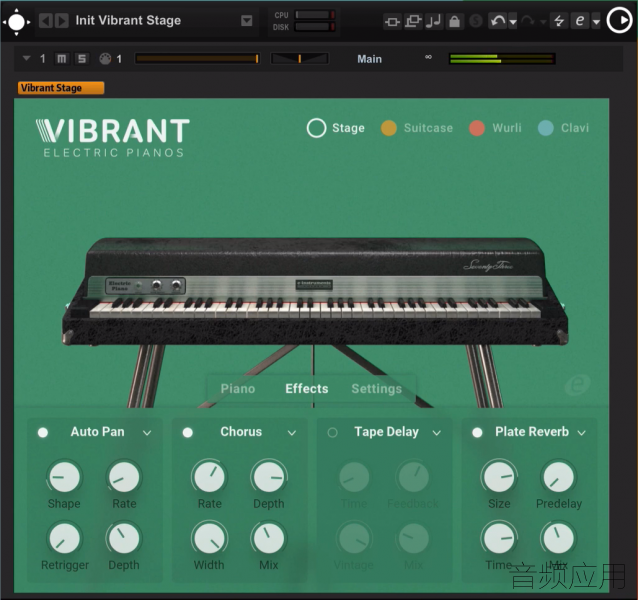Image resolution: width=638 pixels, height=600 pixels.
Task: Click the circular play button top right
Action: coord(619,20)
